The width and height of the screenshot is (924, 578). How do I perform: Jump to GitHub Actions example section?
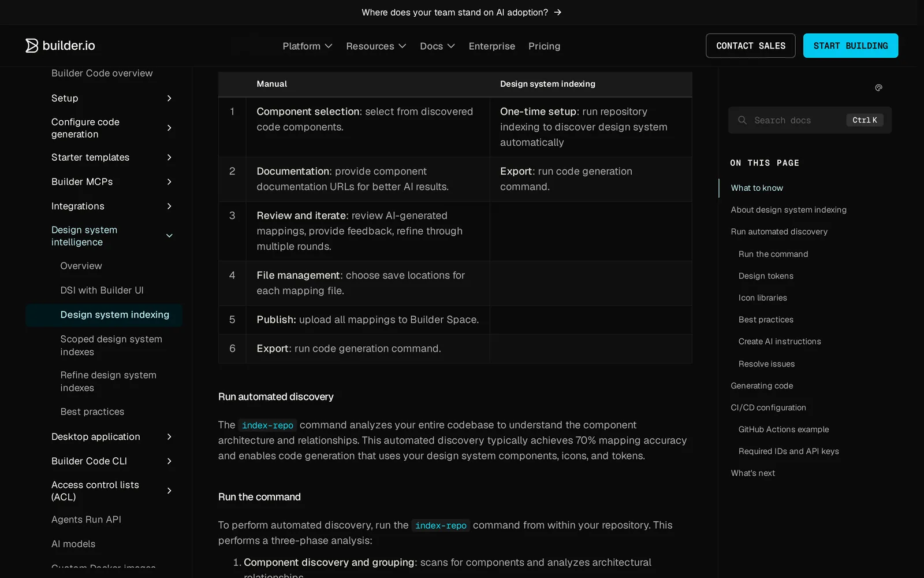pos(783,429)
